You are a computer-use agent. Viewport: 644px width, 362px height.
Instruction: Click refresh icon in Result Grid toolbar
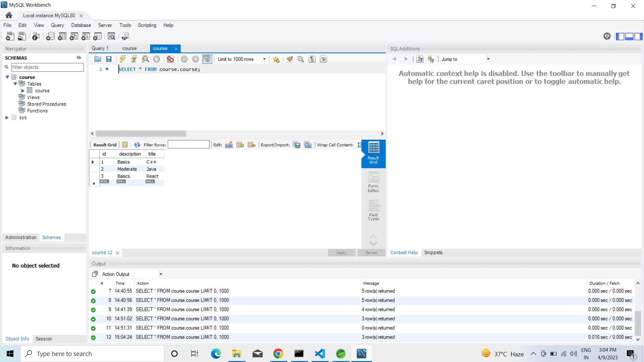click(137, 145)
